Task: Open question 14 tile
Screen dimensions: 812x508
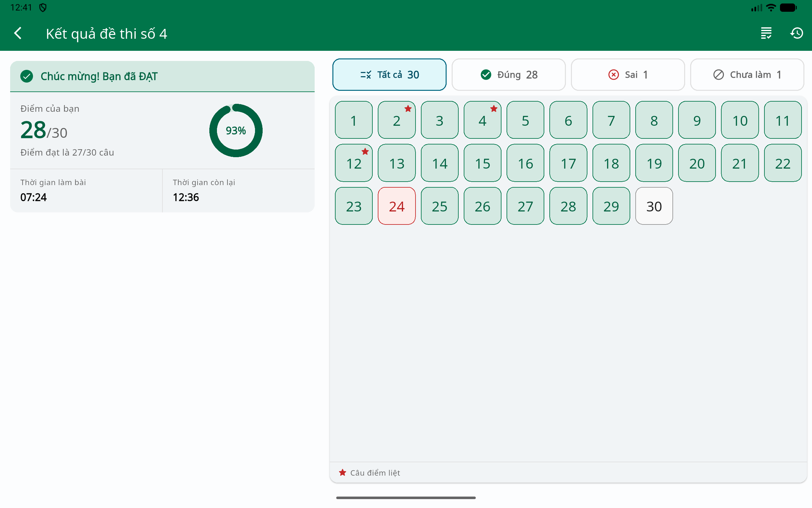Action: tap(440, 163)
